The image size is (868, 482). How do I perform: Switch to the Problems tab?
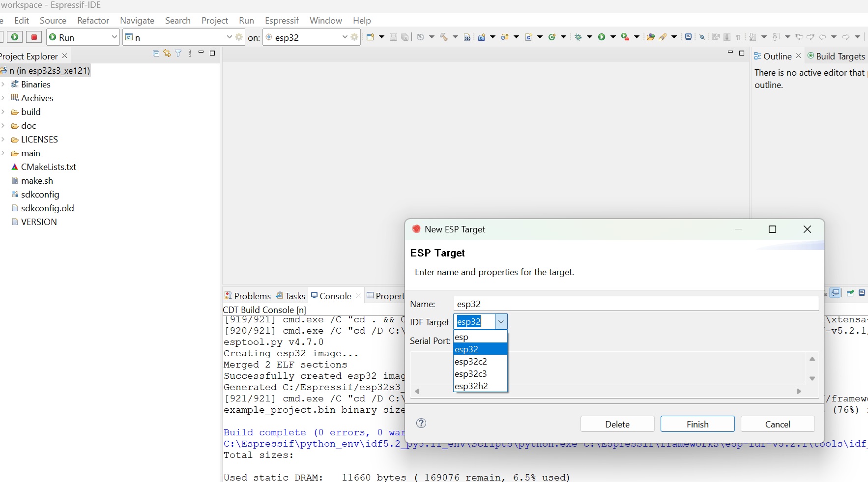248,296
